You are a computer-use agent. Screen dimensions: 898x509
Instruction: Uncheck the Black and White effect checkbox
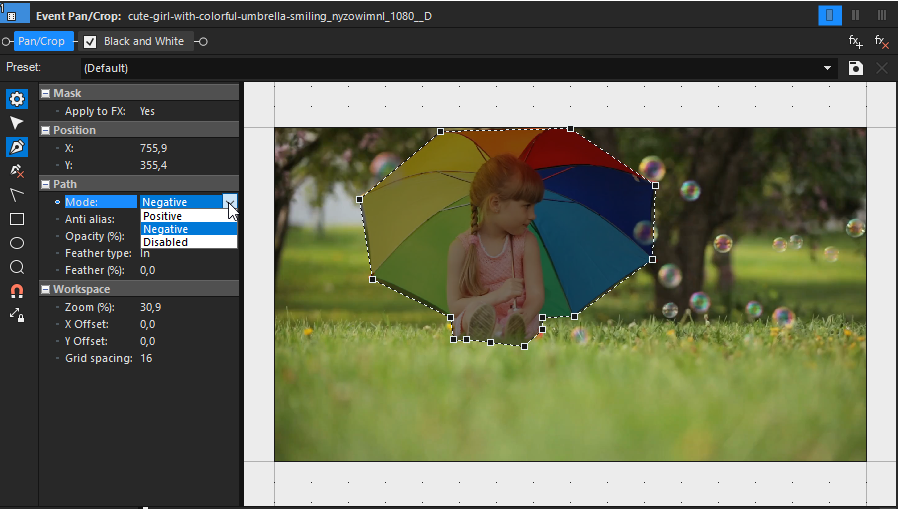(x=90, y=42)
